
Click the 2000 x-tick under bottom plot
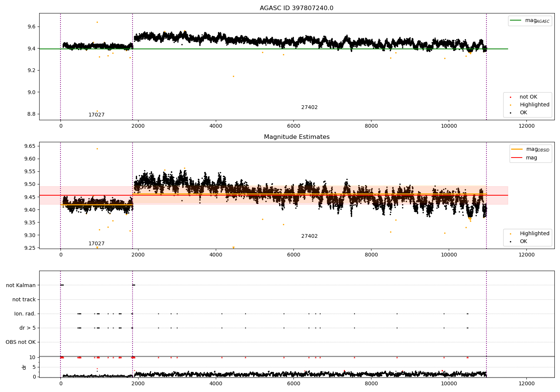(x=138, y=383)
